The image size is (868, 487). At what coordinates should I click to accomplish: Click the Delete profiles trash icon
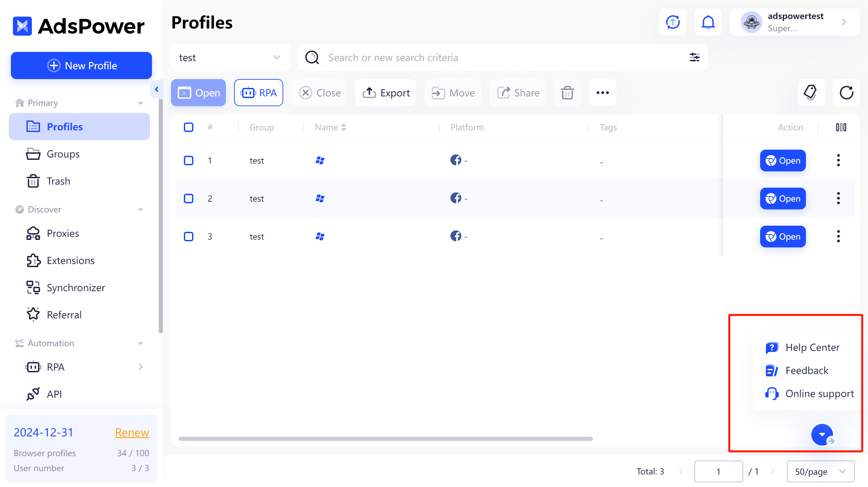click(x=567, y=93)
